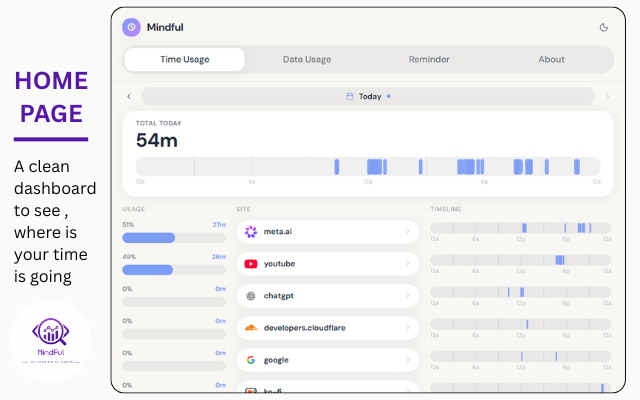
Task: Open the Reminder tab
Action: [429, 60]
